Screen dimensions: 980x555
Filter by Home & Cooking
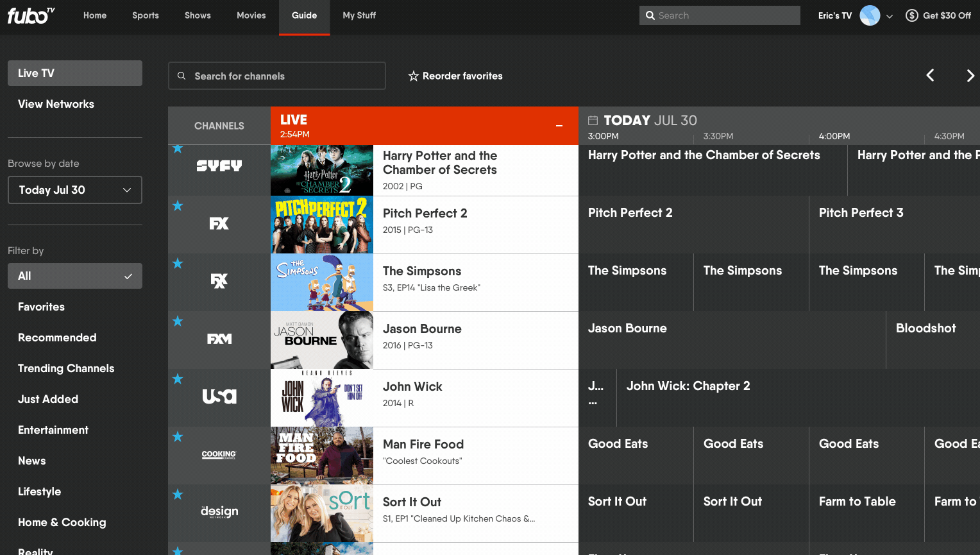pyautogui.click(x=62, y=522)
